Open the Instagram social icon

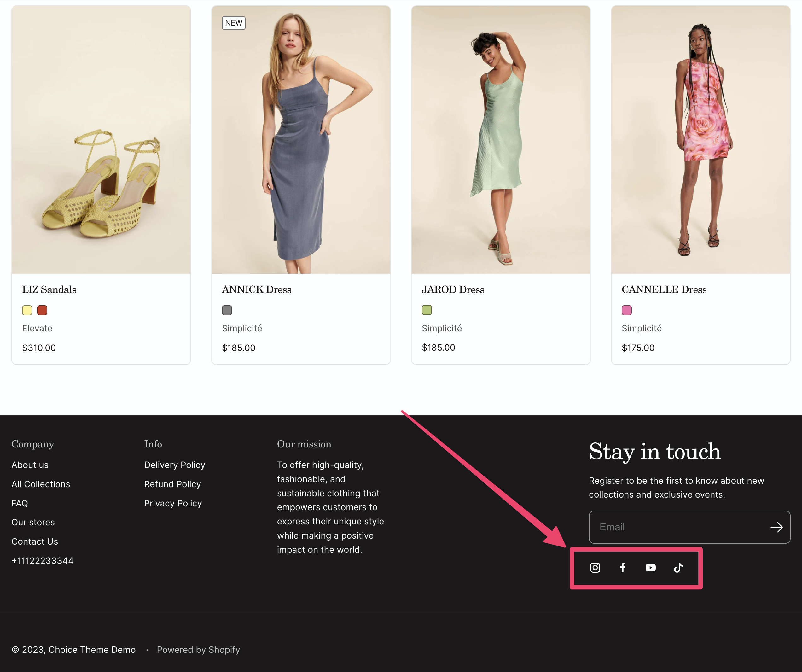pos(595,568)
